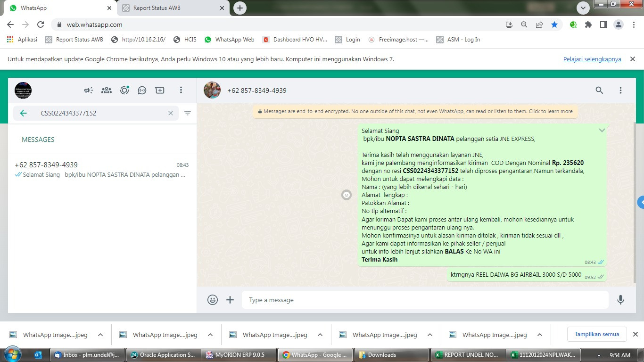Start a new chat with the message icon
The image size is (644, 362).
(142, 90)
